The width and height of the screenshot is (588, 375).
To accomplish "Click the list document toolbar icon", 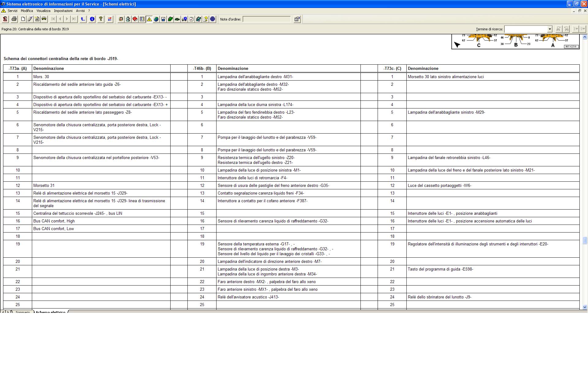I will (142, 19).
